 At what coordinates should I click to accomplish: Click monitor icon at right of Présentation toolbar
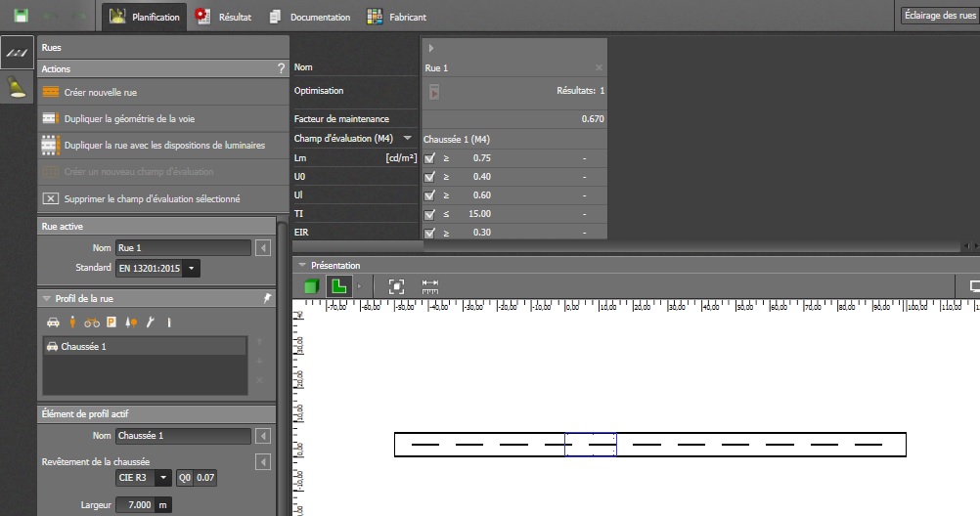click(x=974, y=286)
